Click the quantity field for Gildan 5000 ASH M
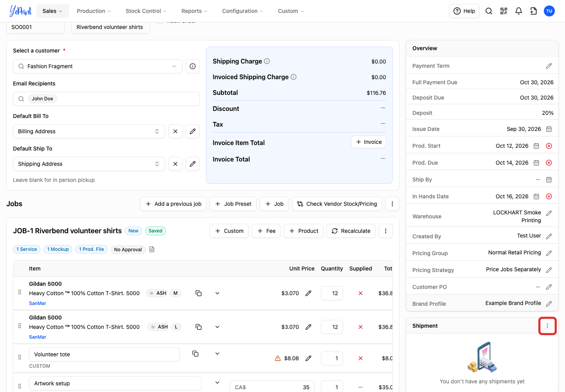The image size is (565, 392). click(332, 293)
